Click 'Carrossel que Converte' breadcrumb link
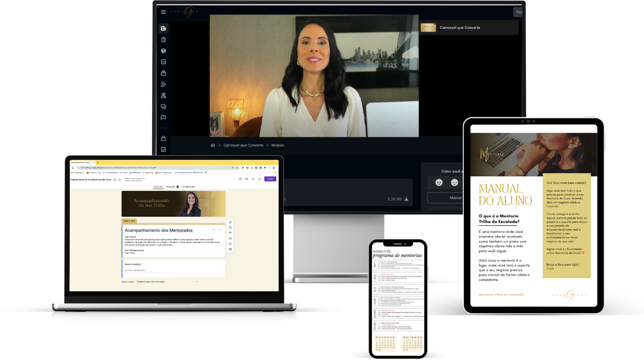This screenshot has height=362, width=644. [243, 145]
